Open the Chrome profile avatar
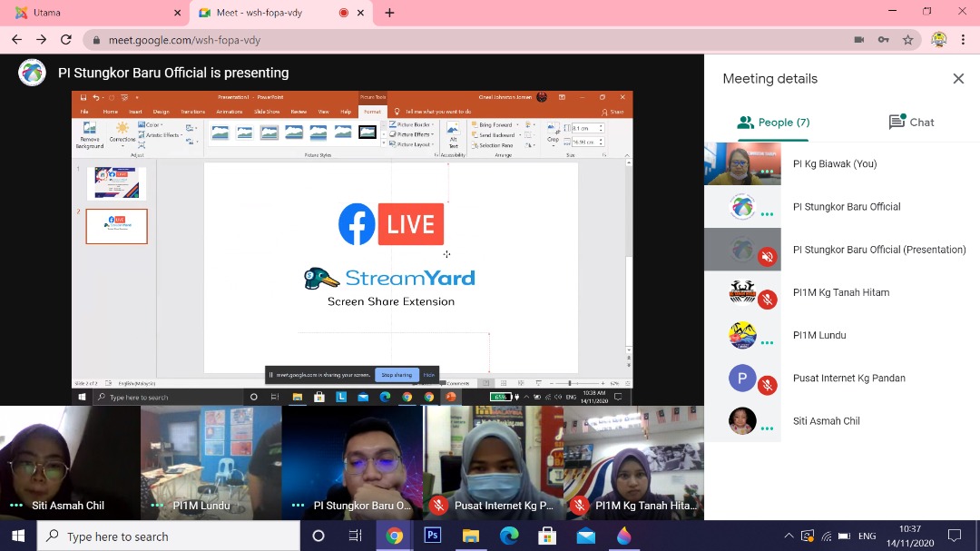Image resolution: width=980 pixels, height=551 pixels. coord(938,40)
